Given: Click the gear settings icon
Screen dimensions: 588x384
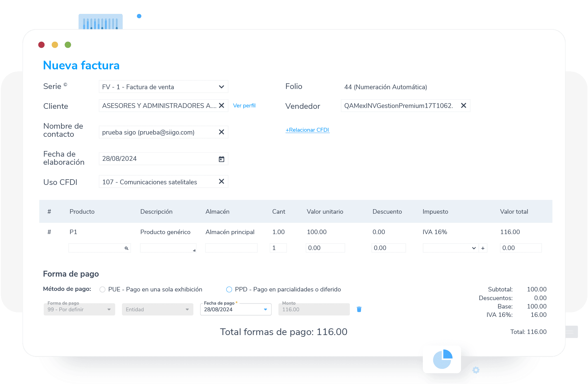Looking at the screenshot, I should (x=476, y=370).
